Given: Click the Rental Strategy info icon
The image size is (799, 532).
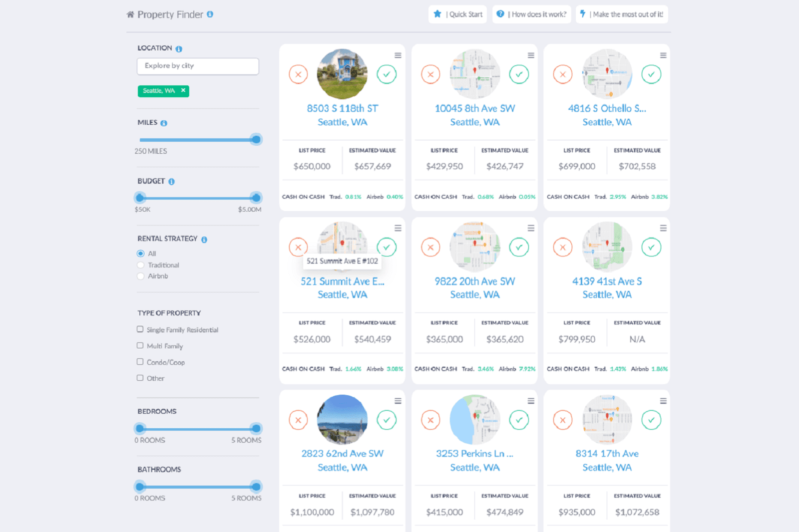Looking at the screenshot, I should (x=203, y=239).
